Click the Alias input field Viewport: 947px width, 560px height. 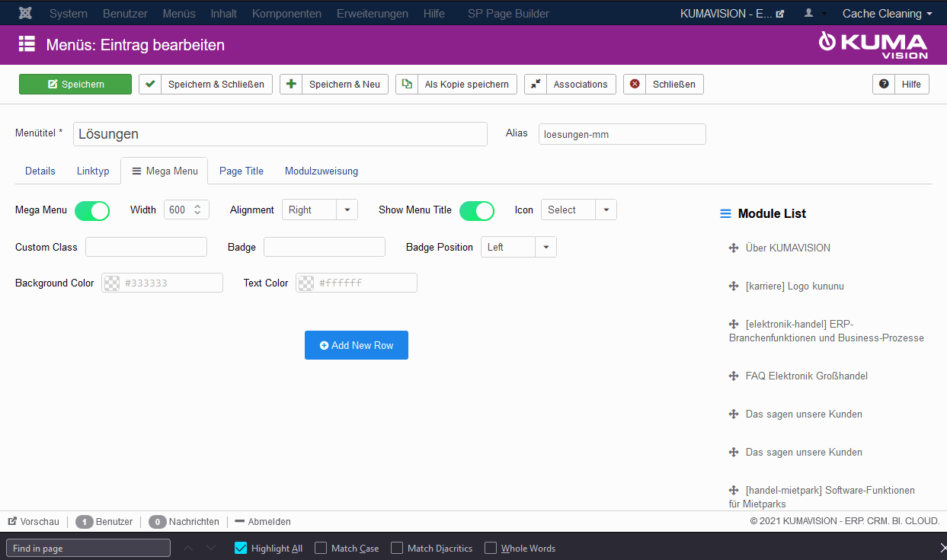point(622,134)
